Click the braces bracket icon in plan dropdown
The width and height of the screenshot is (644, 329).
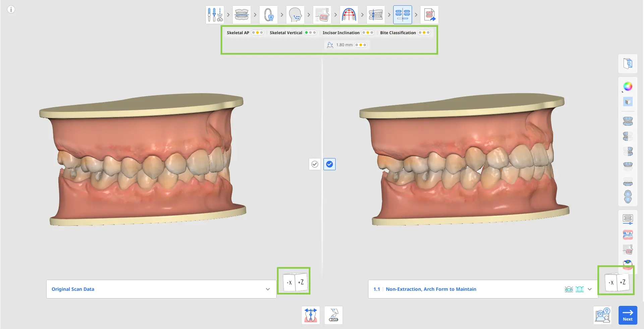[569, 289]
